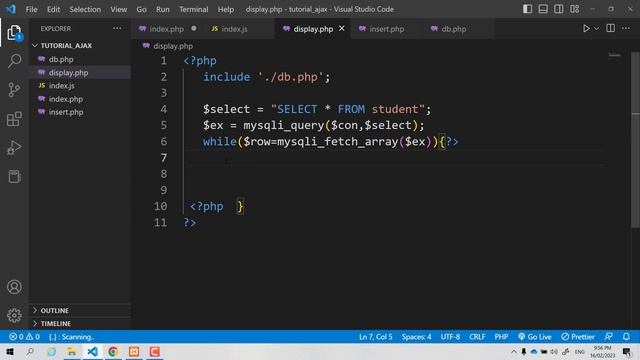Split the editor to the right
This screenshot has height=360, width=640.
point(611,29)
